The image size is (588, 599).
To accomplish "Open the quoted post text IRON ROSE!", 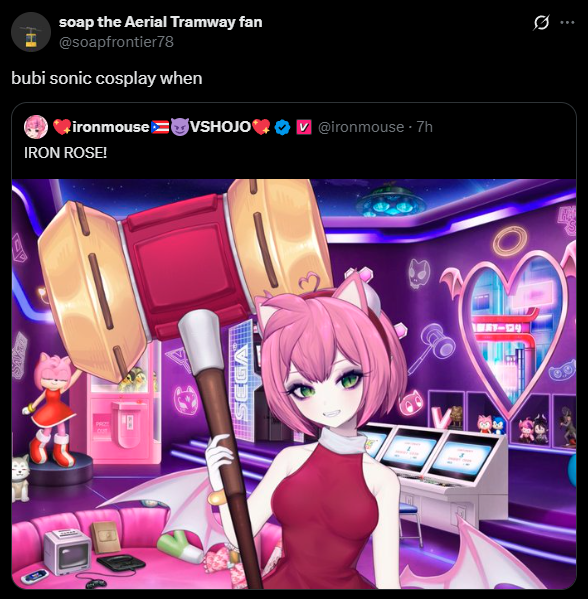I will (x=65, y=153).
